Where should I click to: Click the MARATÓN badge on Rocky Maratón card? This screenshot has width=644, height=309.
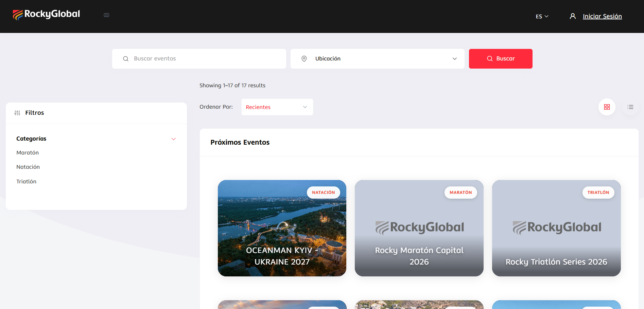[461, 193]
